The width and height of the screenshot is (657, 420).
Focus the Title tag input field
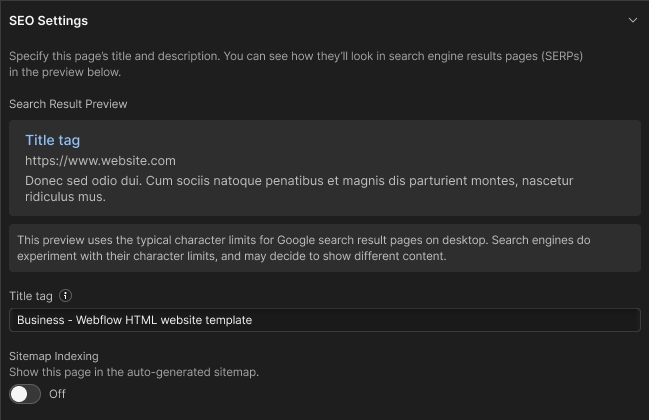tap(324, 320)
